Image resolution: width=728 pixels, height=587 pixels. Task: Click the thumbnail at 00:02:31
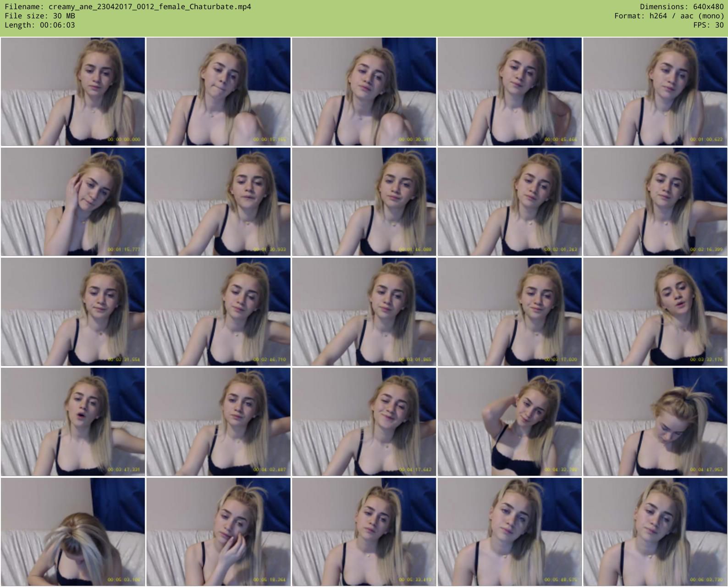click(x=73, y=312)
